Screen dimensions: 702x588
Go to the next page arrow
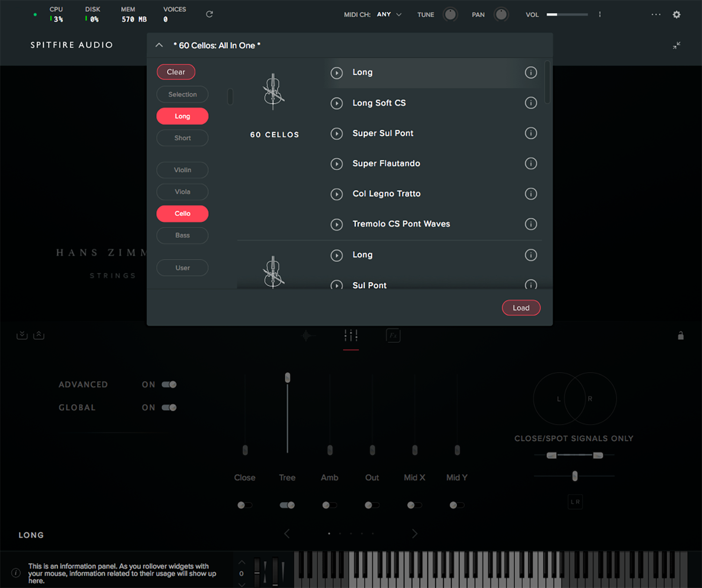point(415,533)
